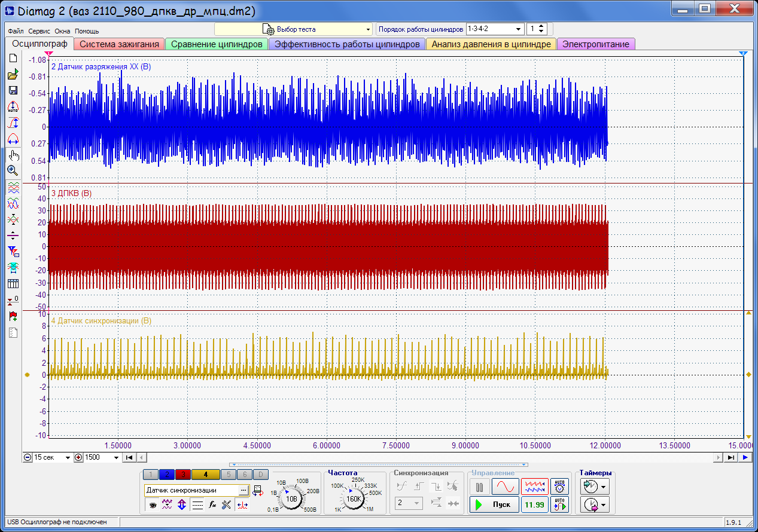Click the filter funnel icon

(x=13, y=252)
